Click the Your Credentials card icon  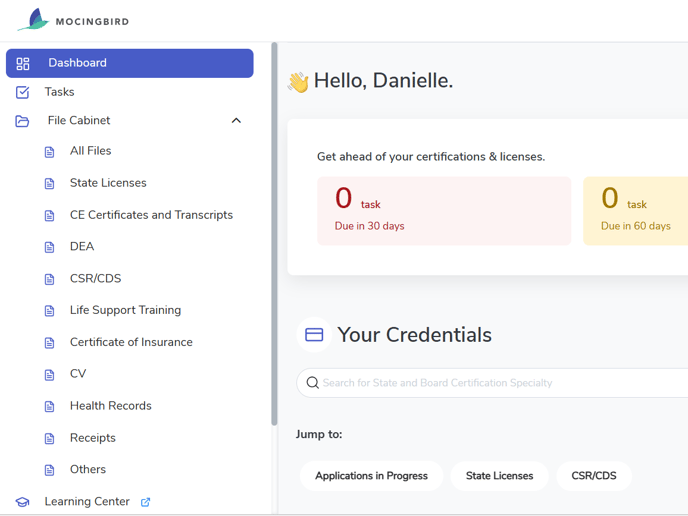314,335
